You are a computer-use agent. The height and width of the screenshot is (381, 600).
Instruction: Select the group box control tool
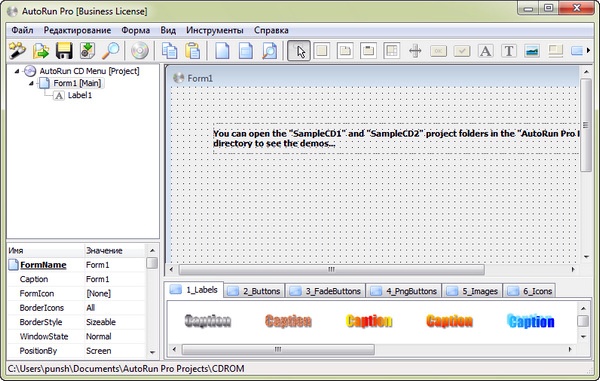pos(368,50)
